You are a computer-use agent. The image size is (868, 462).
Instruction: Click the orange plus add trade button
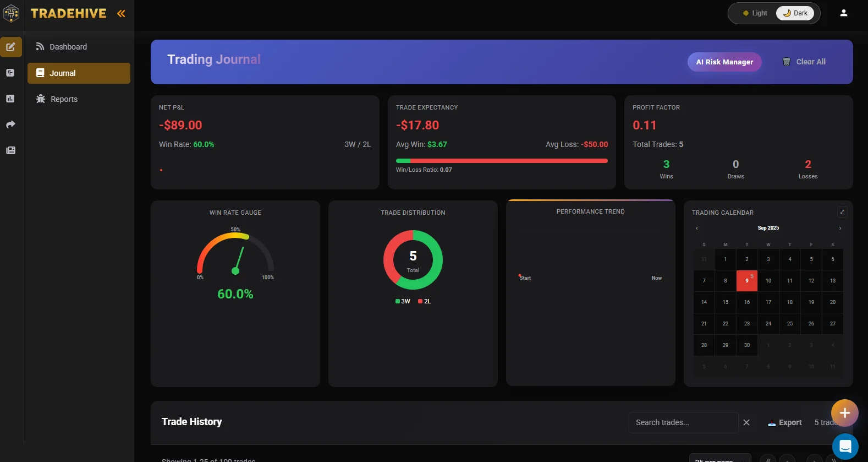[844, 413]
